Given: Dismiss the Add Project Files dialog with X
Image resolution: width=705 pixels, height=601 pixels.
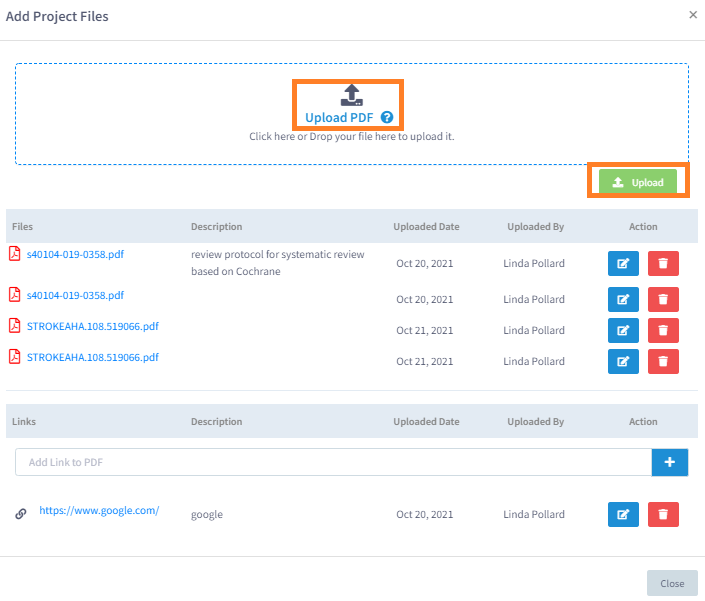Looking at the screenshot, I should tap(693, 15).
